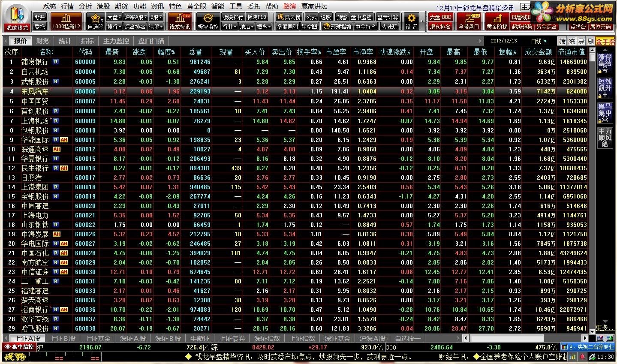Open the 黄金阶梯 stairs icon
The height and width of the screenshot is (364, 617).
(497, 21)
